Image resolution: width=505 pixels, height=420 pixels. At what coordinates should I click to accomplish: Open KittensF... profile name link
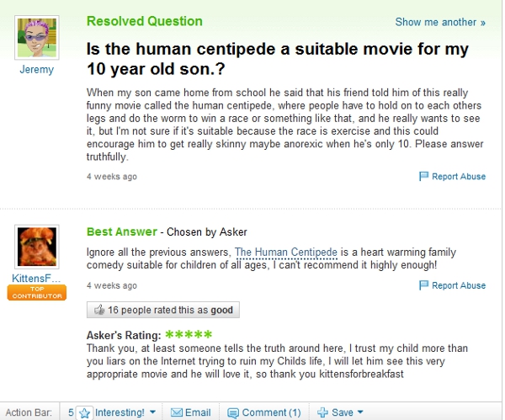(37, 279)
